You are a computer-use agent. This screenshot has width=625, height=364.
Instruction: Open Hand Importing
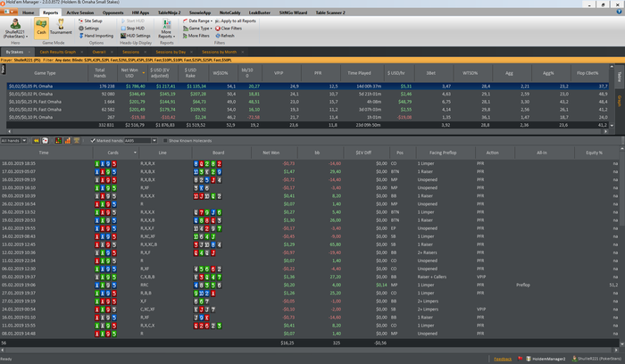click(x=96, y=36)
